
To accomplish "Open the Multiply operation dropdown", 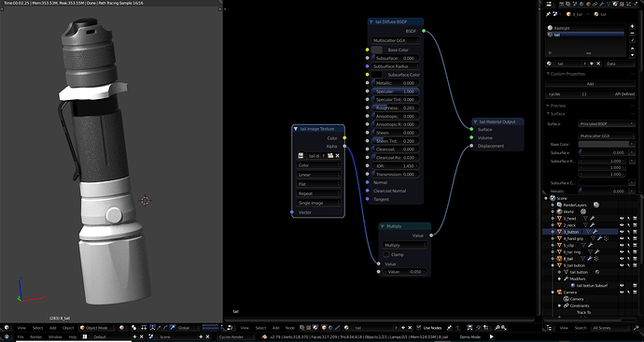I will [404, 245].
